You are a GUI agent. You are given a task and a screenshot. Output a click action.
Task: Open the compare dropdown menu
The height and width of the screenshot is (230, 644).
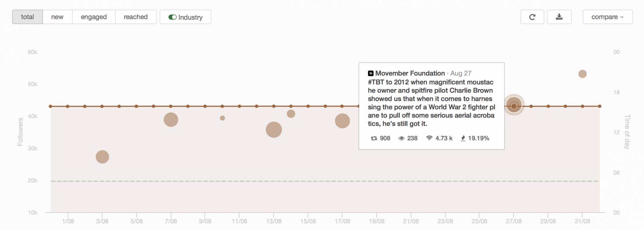click(607, 17)
